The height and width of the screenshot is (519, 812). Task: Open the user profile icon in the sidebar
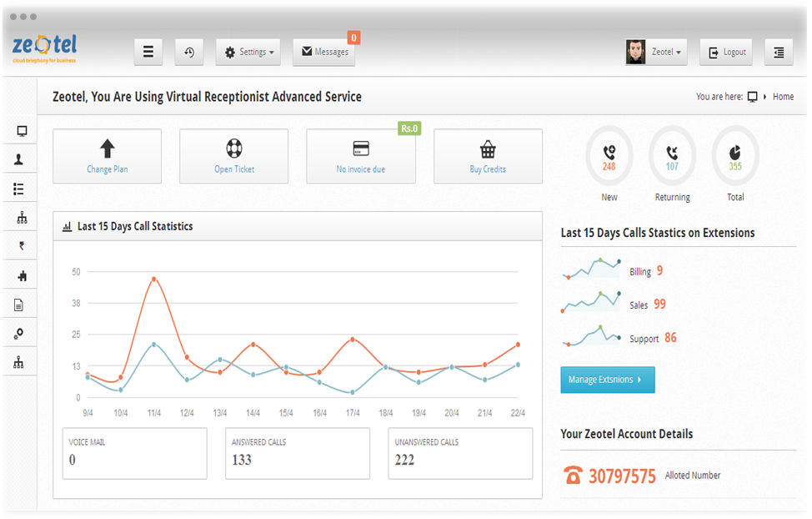pyautogui.click(x=18, y=159)
